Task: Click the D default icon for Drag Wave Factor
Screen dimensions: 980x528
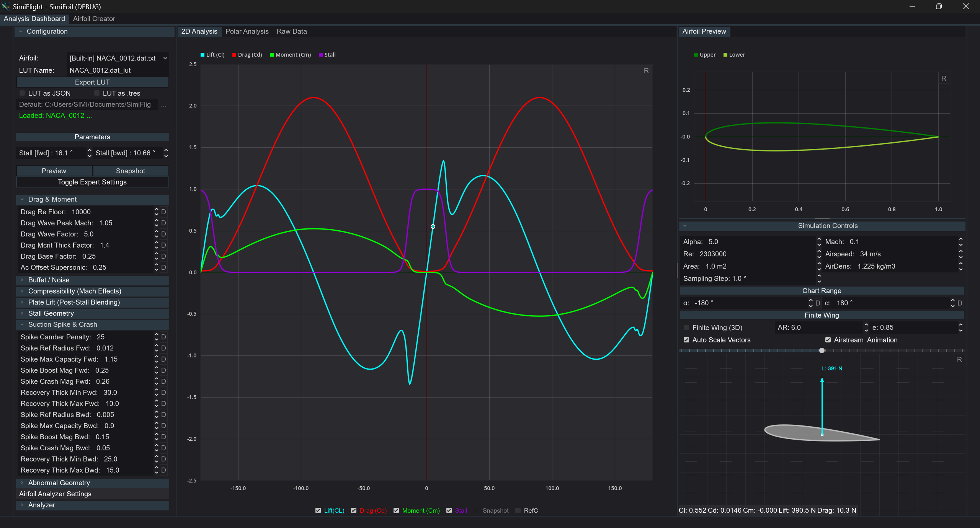Action: (x=163, y=234)
